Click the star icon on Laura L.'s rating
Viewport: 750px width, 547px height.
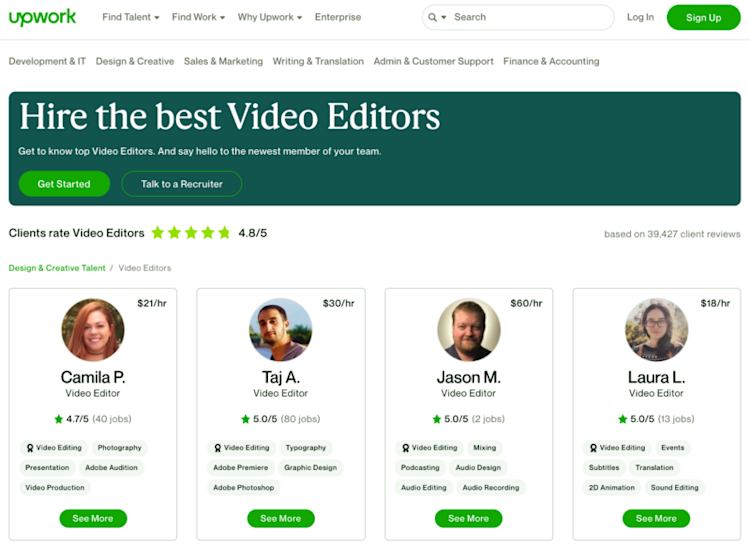(x=622, y=419)
